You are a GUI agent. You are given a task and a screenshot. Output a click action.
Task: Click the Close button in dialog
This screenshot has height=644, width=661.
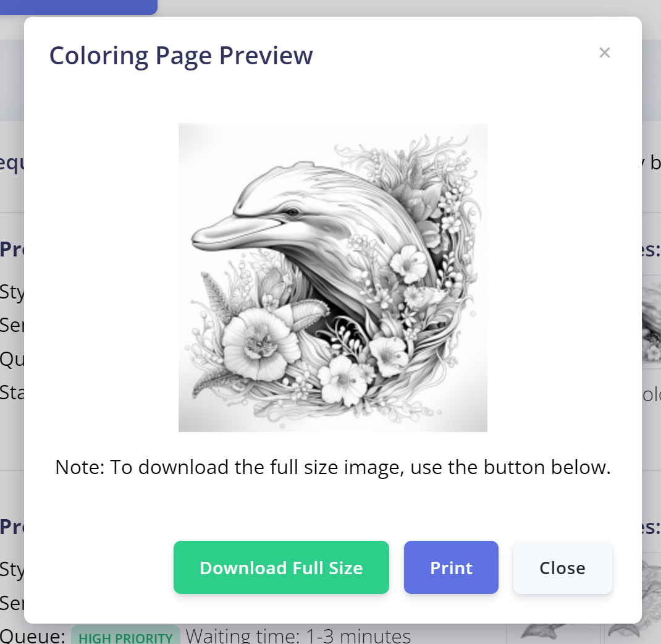(x=562, y=567)
